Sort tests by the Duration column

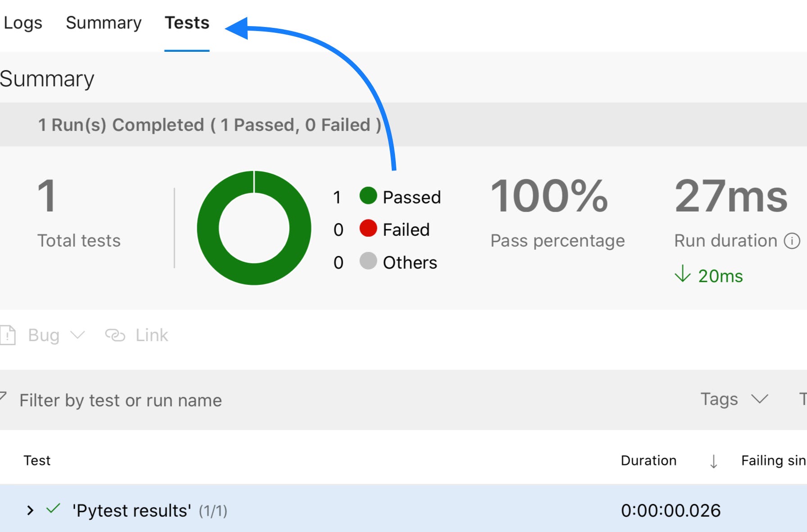pos(648,460)
